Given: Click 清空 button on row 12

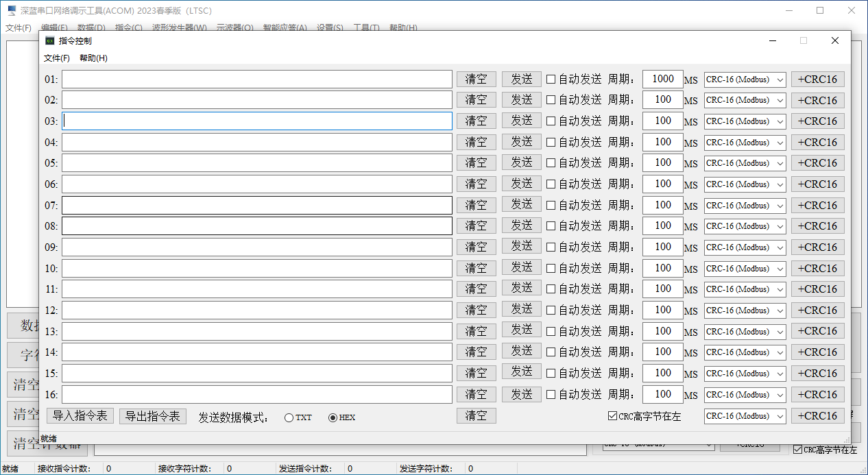Looking at the screenshot, I should tap(476, 310).
